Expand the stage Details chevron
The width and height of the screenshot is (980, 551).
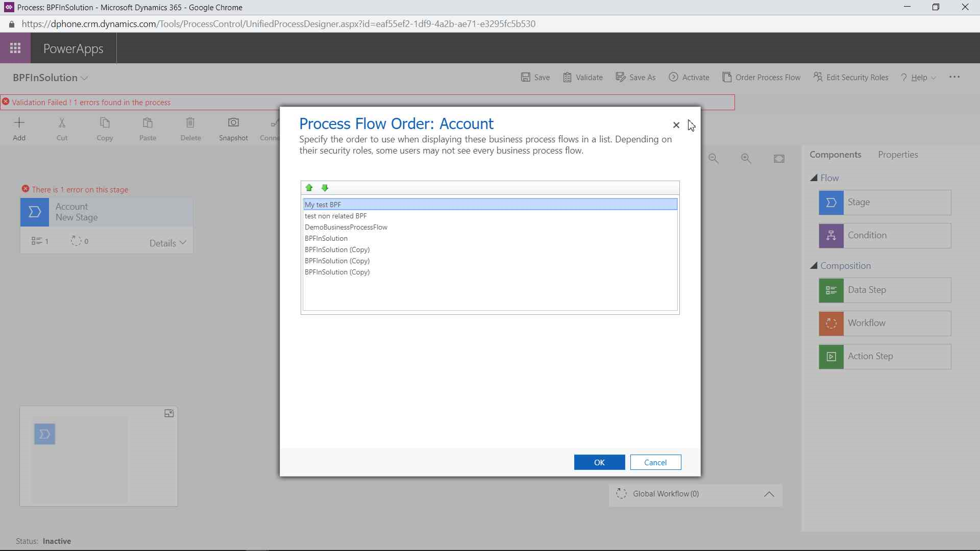(x=183, y=243)
